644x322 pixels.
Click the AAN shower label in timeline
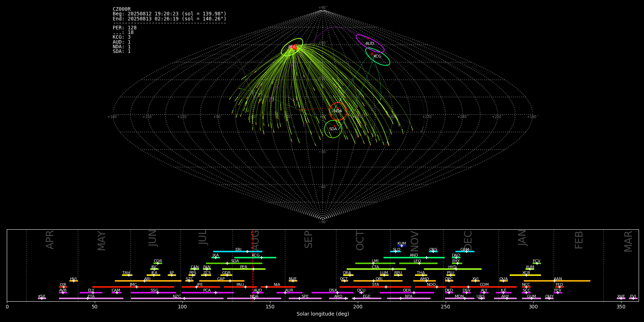coord(558,279)
